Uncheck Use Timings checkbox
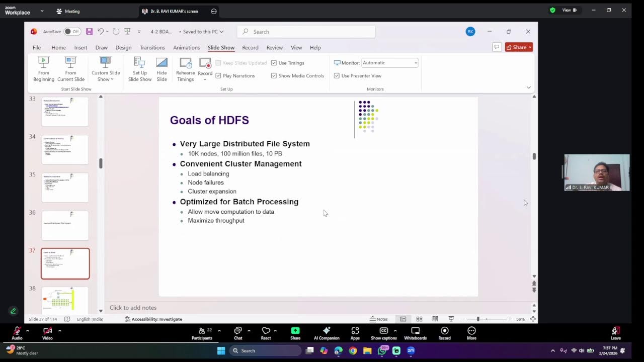The width and height of the screenshot is (644, 362). 274,63
